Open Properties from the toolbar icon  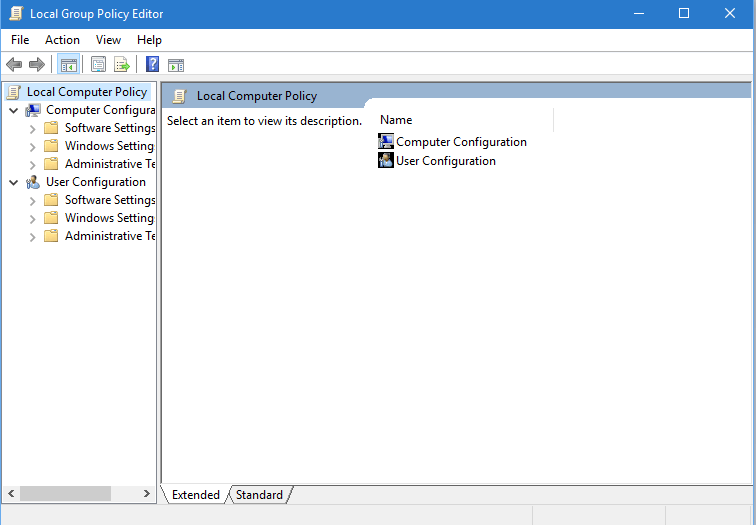98,64
